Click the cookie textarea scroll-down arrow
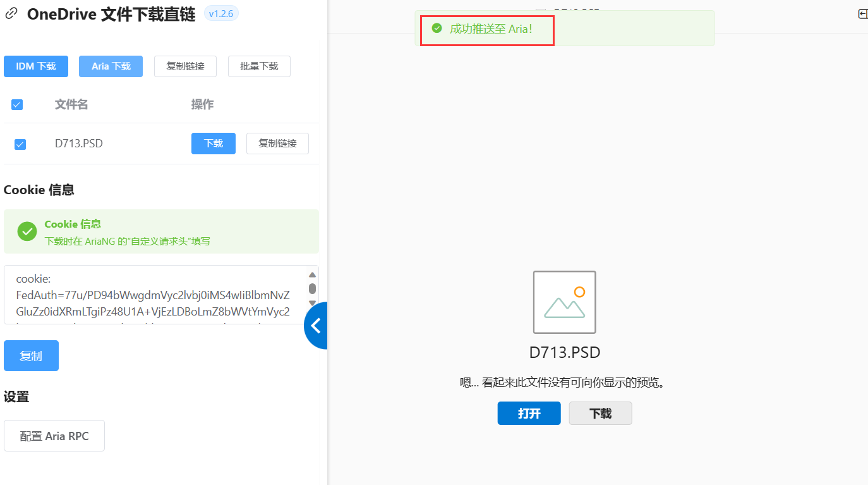 (312, 303)
